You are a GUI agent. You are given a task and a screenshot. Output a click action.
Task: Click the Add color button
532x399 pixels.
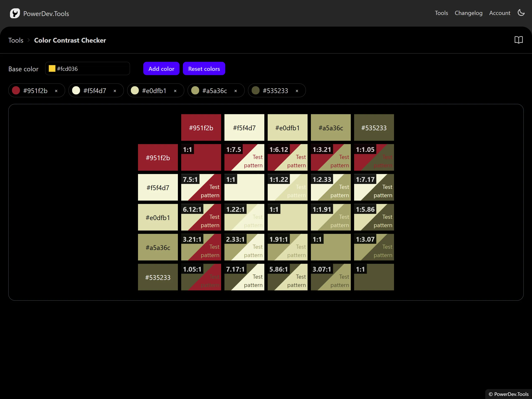coord(161,69)
